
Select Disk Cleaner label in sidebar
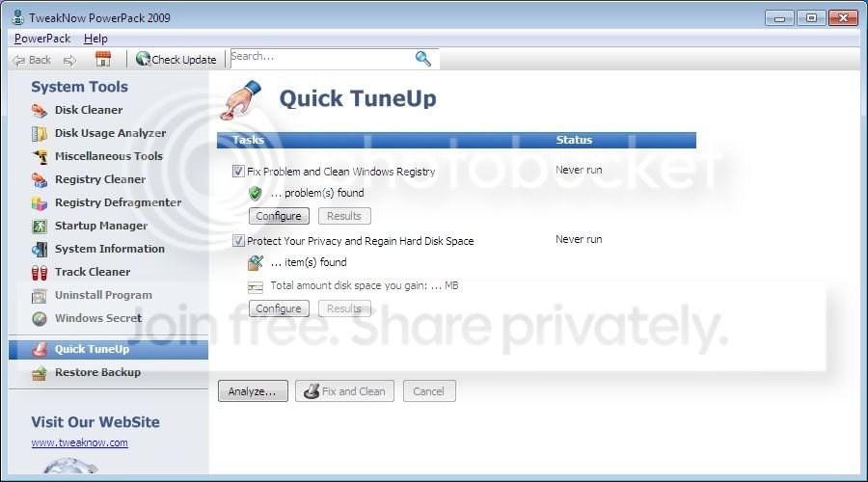(x=89, y=110)
